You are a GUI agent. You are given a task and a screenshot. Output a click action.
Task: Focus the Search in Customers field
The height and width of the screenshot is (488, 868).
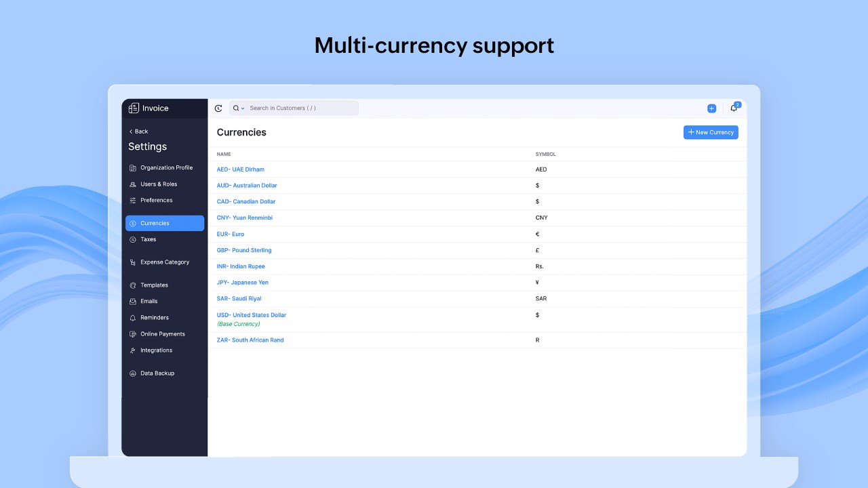pos(294,108)
